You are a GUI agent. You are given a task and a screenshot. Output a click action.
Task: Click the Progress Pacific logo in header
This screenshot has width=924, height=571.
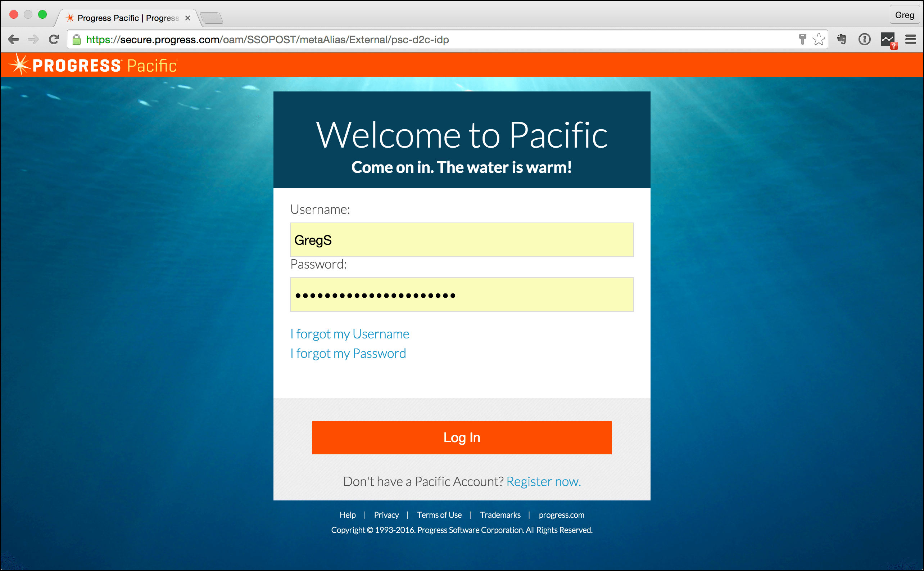pos(93,65)
